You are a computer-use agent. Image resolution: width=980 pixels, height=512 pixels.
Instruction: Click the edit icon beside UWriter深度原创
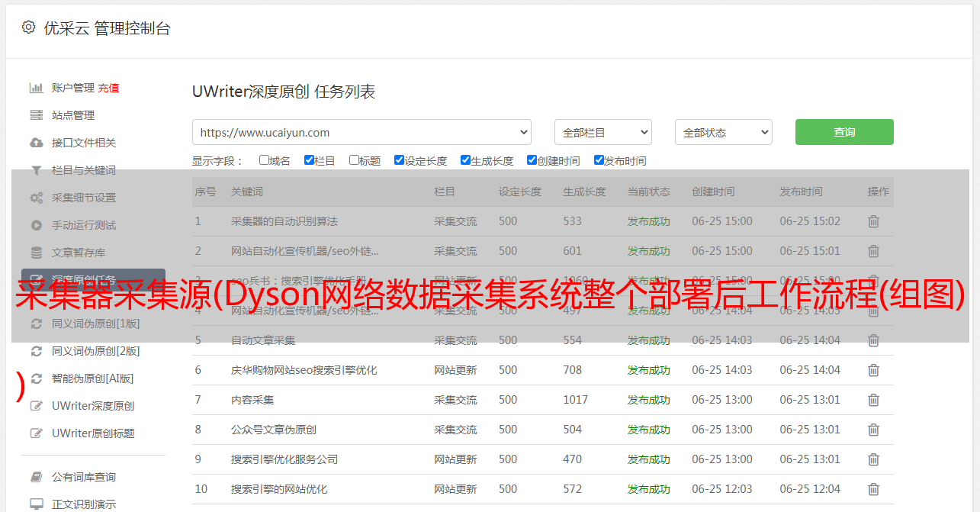[36, 406]
